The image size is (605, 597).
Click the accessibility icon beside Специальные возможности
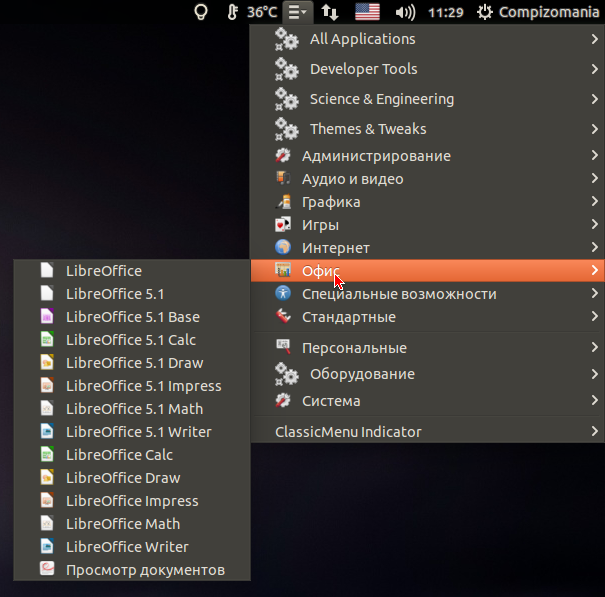tap(283, 293)
